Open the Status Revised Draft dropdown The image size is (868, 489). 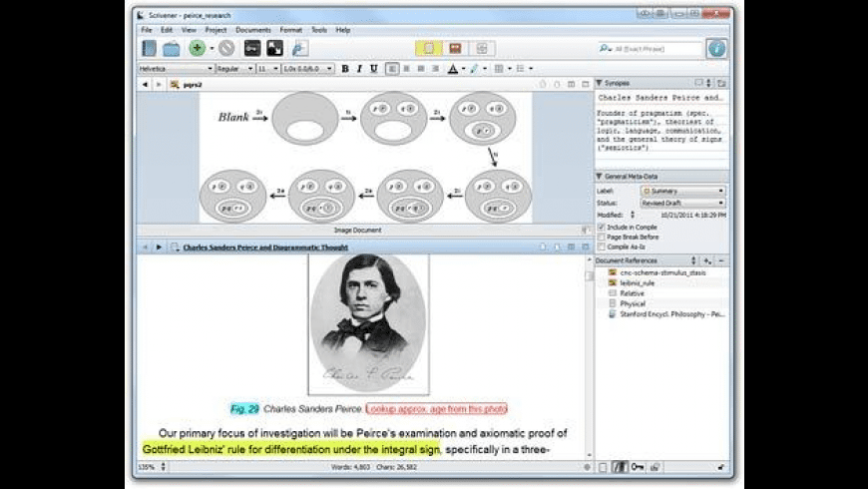683,203
